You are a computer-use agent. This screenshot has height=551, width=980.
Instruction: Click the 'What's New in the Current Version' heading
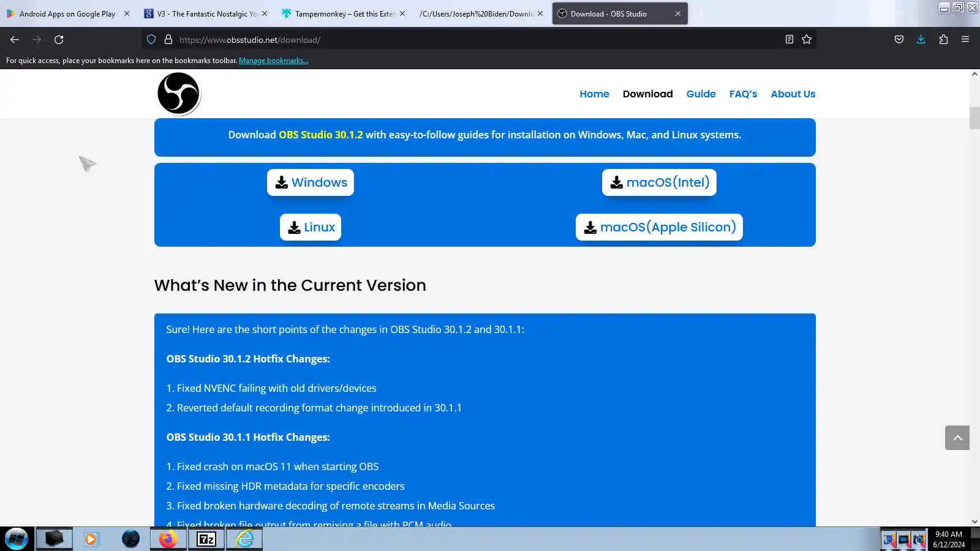pyautogui.click(x=290, y=285)
